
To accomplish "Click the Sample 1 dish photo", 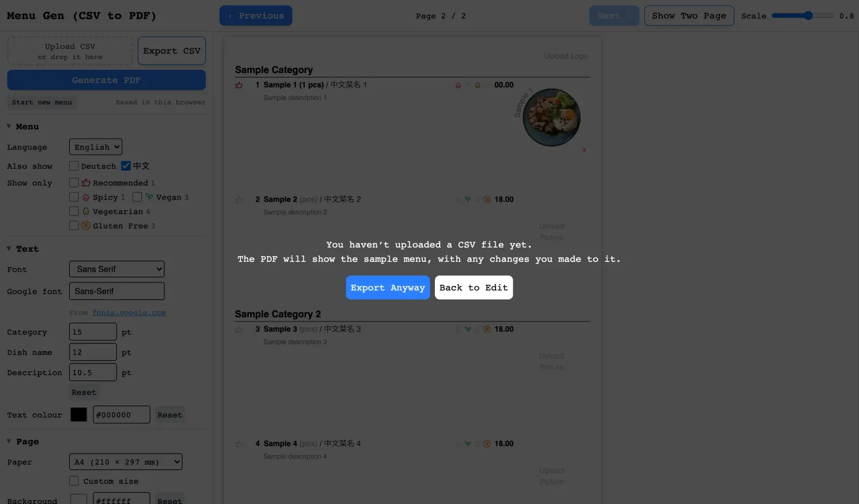I will (551, 118).
